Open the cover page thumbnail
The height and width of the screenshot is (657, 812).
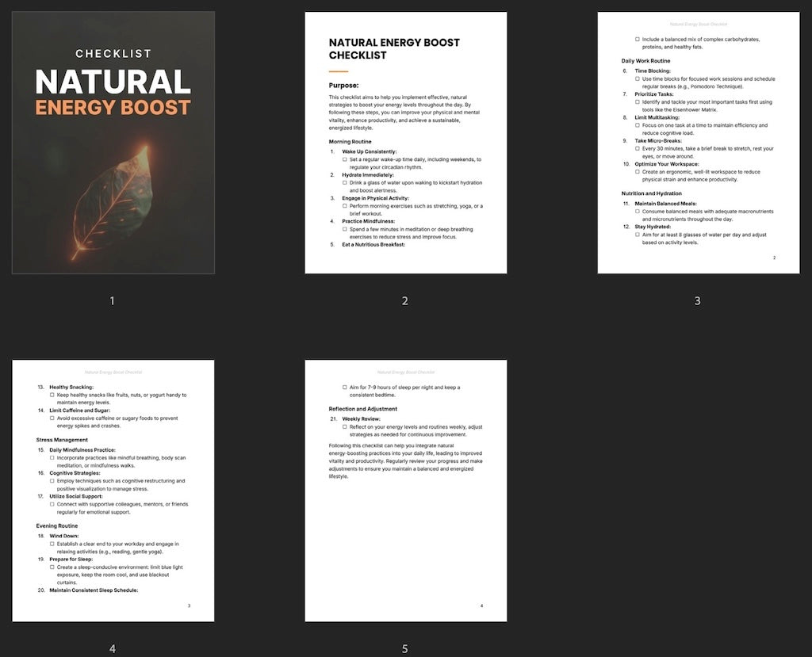[112, 143]
